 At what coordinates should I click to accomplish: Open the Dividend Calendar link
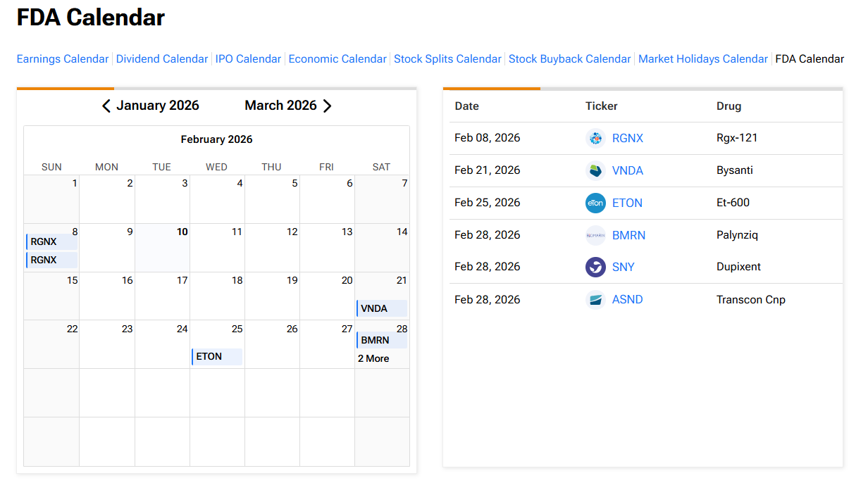162,59
